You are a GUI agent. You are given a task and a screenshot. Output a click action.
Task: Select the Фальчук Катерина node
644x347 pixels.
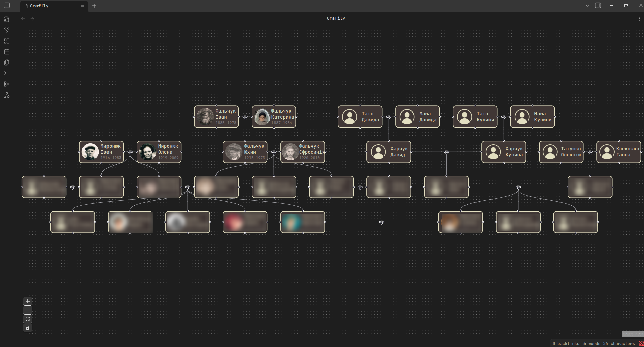274,117
